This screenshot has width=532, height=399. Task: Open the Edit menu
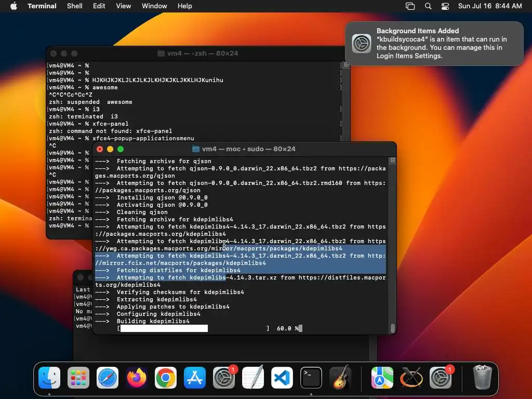pyautogui.click(x=99, y=6)
